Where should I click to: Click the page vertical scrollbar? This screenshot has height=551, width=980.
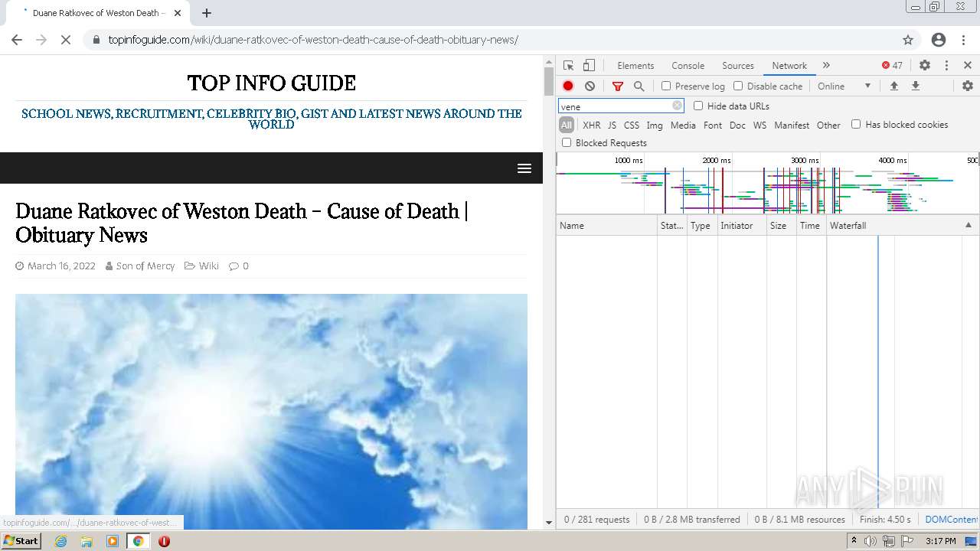coord(548,80)
